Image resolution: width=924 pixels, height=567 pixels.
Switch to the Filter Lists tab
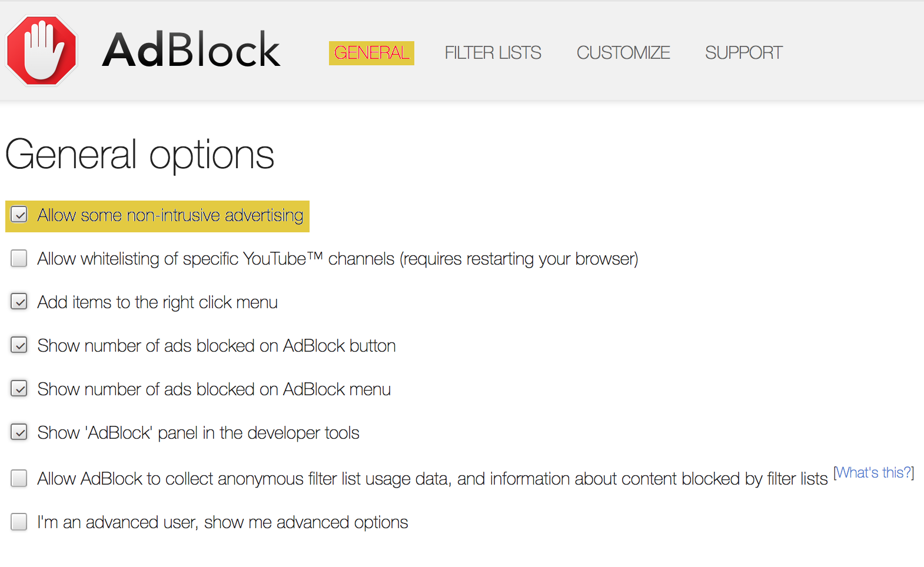coord(493,53)
